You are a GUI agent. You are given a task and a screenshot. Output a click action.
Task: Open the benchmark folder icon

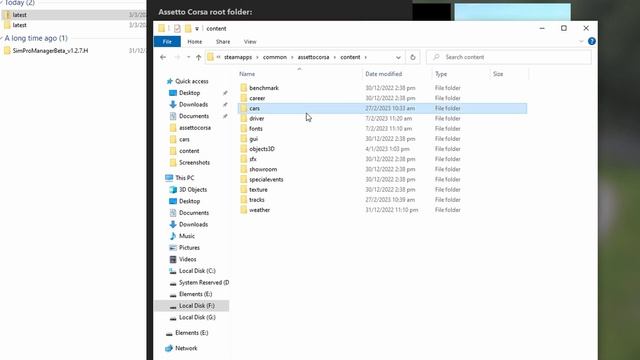click(244, 88)
